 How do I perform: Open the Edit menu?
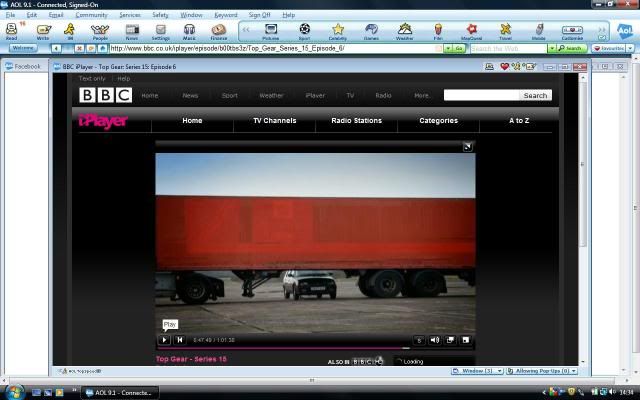pos(31,15)
